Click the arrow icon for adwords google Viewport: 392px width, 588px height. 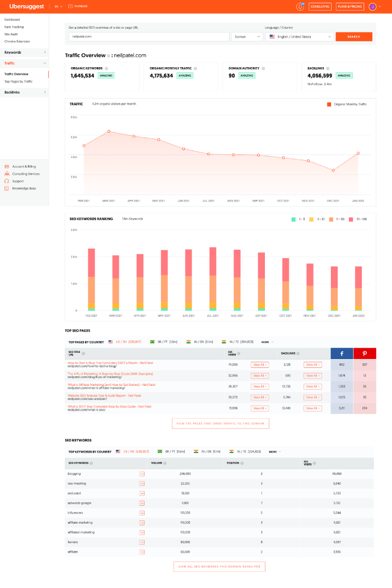point(142,503)
